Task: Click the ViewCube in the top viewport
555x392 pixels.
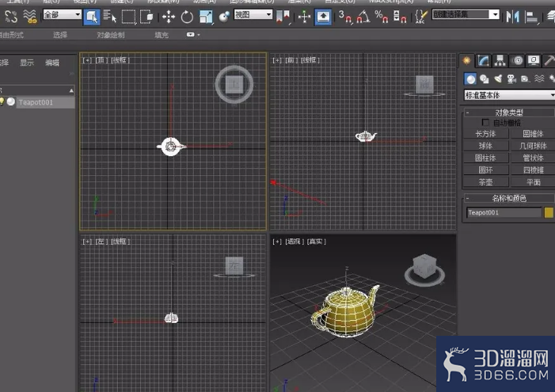Action: click(234, 84)
